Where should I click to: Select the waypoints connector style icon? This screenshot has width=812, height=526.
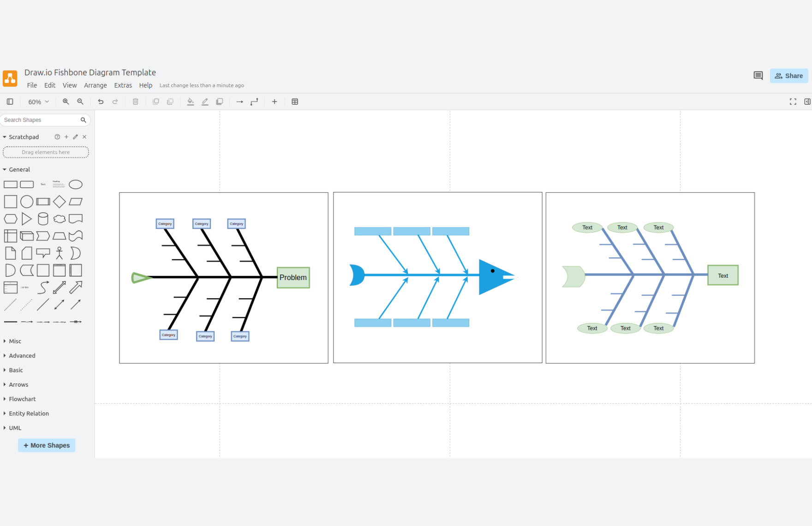coord(254,102)
